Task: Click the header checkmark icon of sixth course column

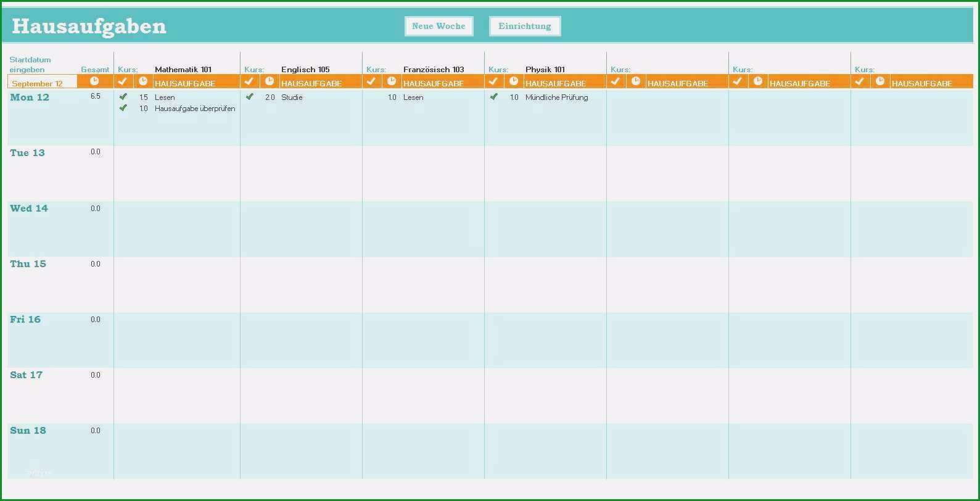Action: 738,81
